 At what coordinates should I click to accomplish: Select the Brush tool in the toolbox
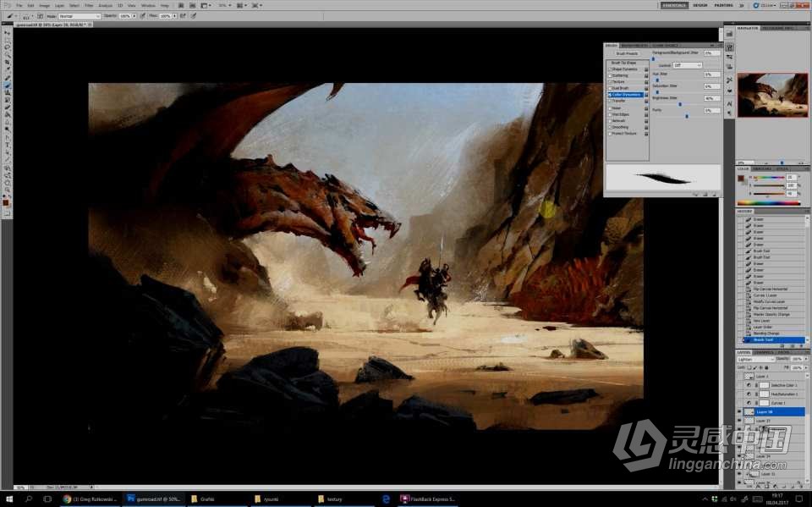[x=8, y=85]
